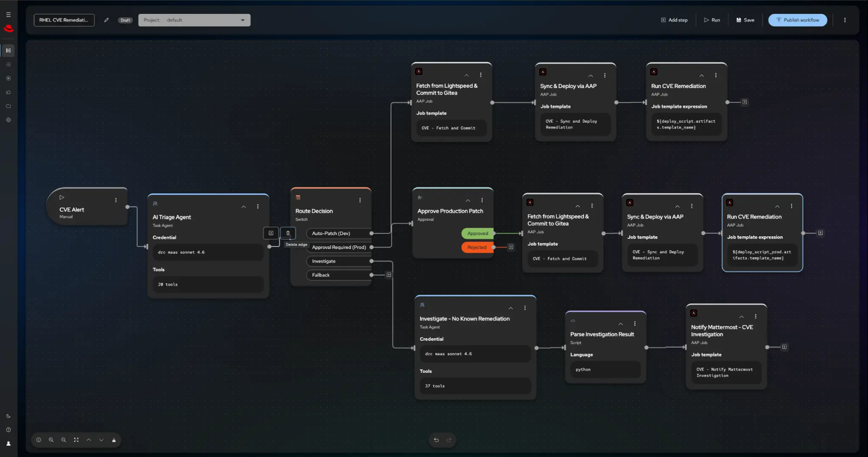Open the Project default dropdown
868x457 pixels.
click(x=194, y=20)
